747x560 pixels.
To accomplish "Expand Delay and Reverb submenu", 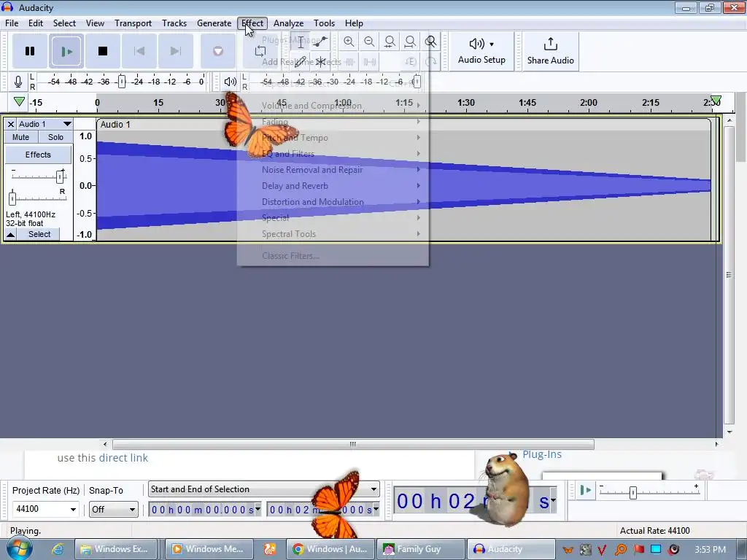I will tap(333, 186).
